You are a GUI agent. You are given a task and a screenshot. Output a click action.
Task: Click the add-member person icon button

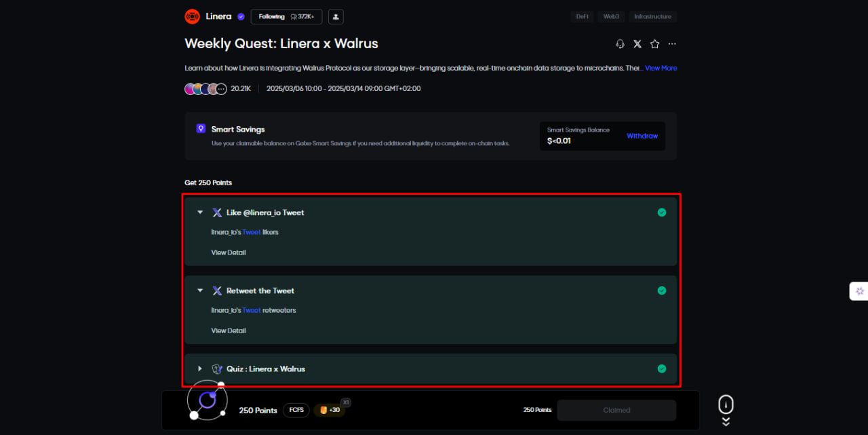point(336,16)
